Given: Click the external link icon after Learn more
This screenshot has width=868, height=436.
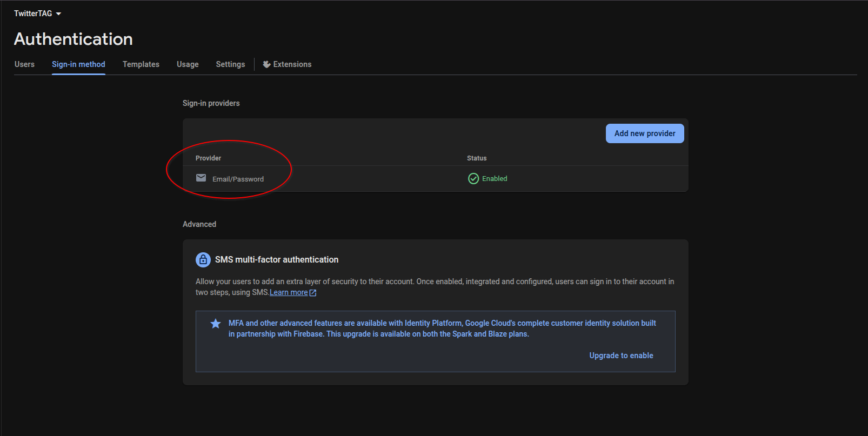Looking at the screenshot, I should (x=313, y=293).
